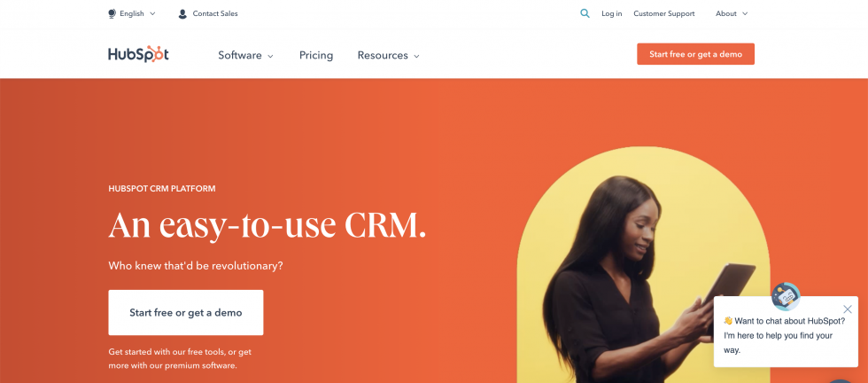This screenshot has width=868, height=383.
Task: Open the About dropdown menu
Action: tap(732, 14)
